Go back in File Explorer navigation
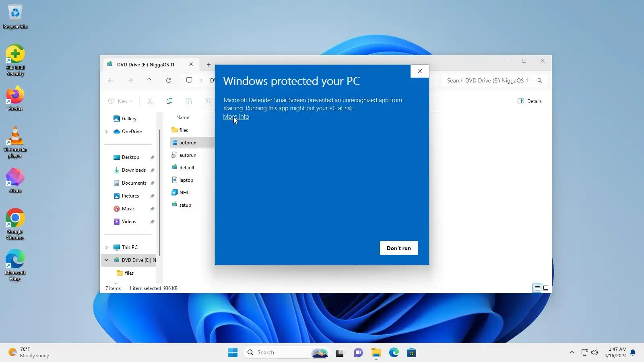This screenshot has width=644, height=362. click(x=110, y=80)
